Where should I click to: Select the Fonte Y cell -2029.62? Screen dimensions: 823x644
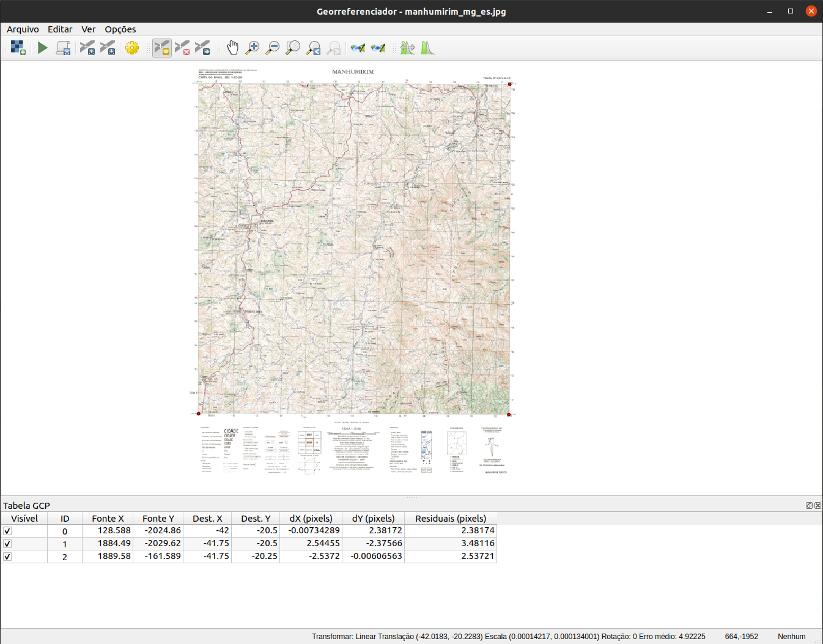158,543
